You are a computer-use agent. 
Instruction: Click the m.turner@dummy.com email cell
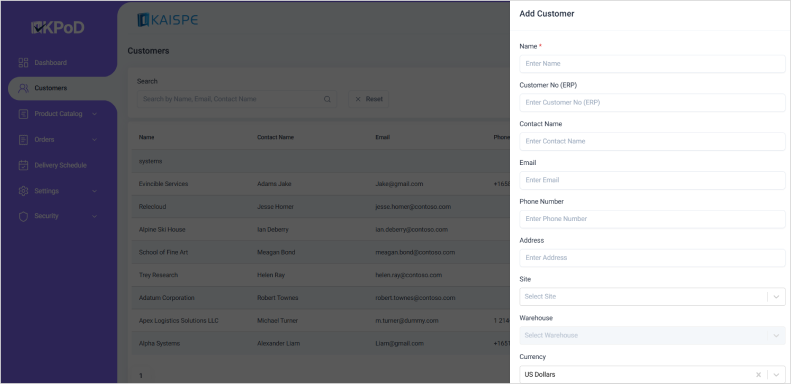(407, 320)
